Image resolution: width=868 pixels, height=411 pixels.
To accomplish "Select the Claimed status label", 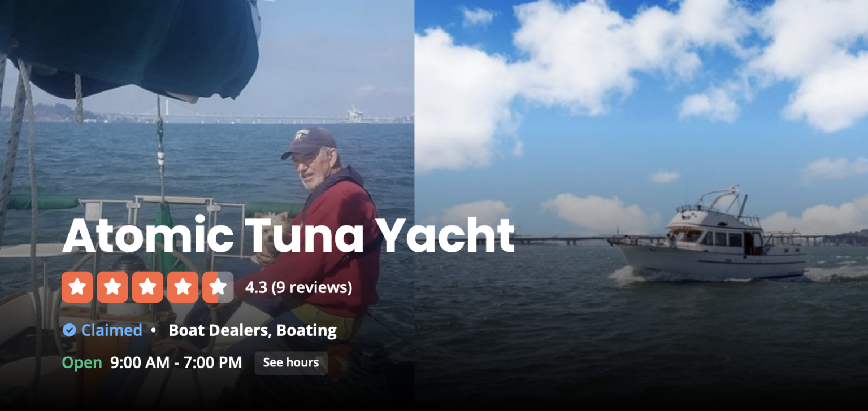I will click(x=112, y=330).
